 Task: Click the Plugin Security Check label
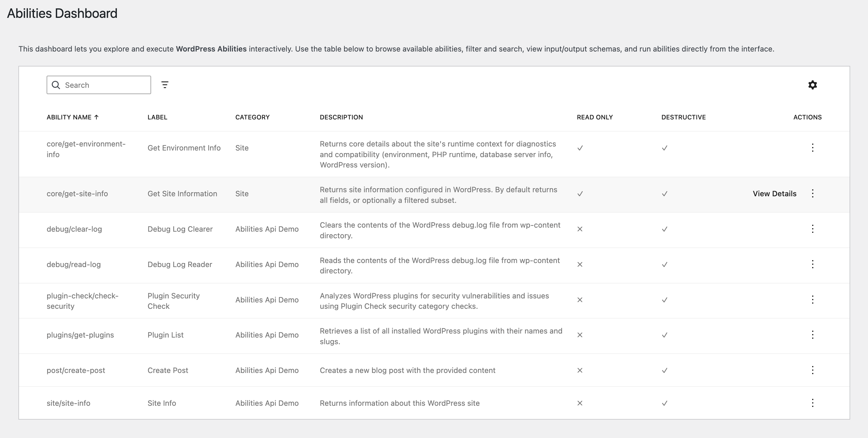coord(174,301)
